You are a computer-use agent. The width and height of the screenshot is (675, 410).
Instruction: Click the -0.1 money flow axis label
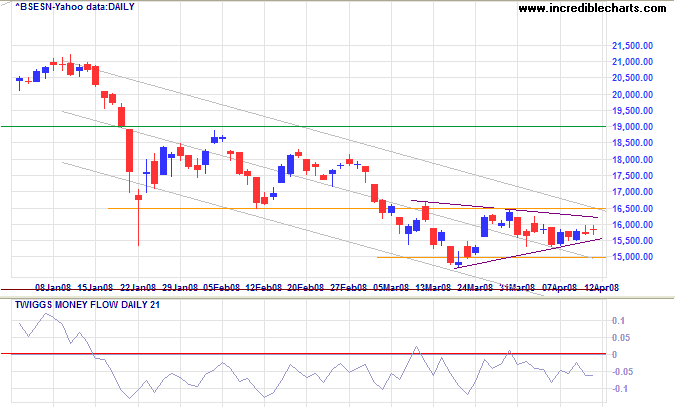[x=619, y=389]
